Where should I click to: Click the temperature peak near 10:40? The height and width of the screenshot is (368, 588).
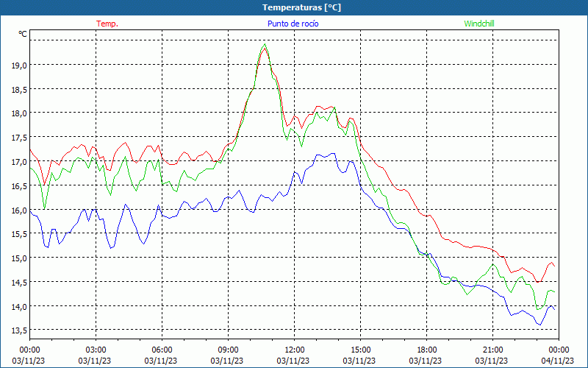coord(265,48)
